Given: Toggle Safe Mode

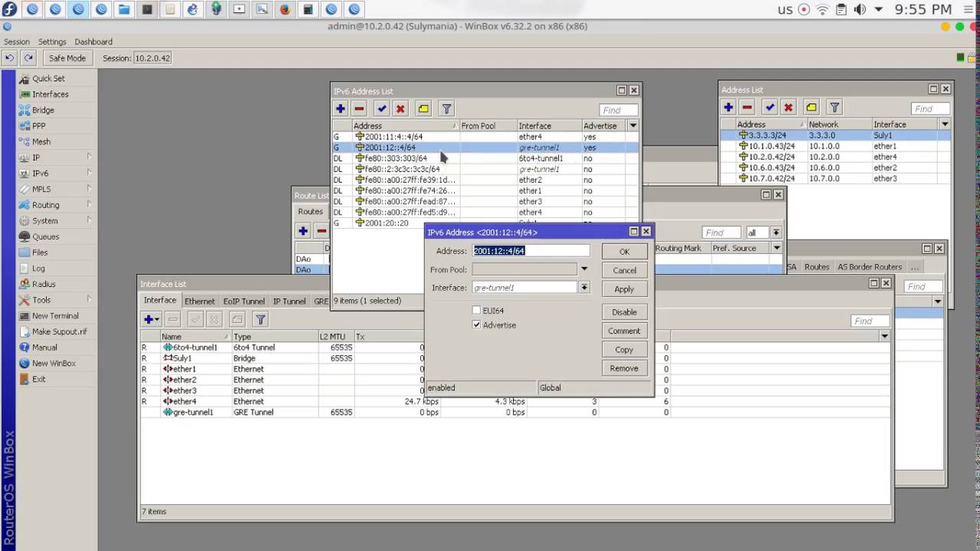Looking at the screenshot, I should click(67, 58).
